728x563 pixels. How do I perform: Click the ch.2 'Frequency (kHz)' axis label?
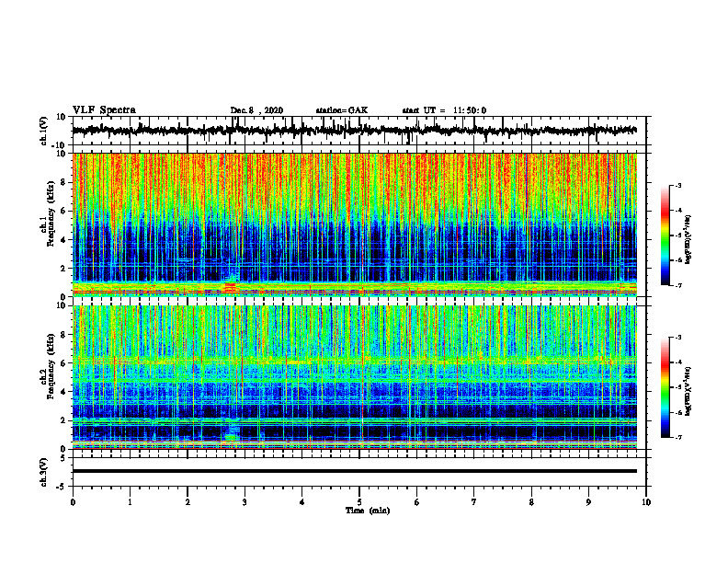click(49, 366)
